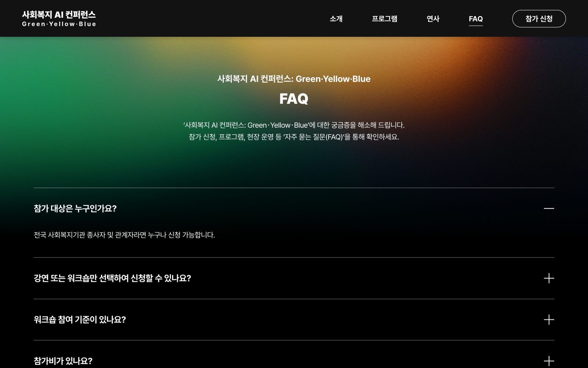Expand the 워크숍 참여 기준이 있나요? question text
This screenshot has height=368, width=588.
80,319
